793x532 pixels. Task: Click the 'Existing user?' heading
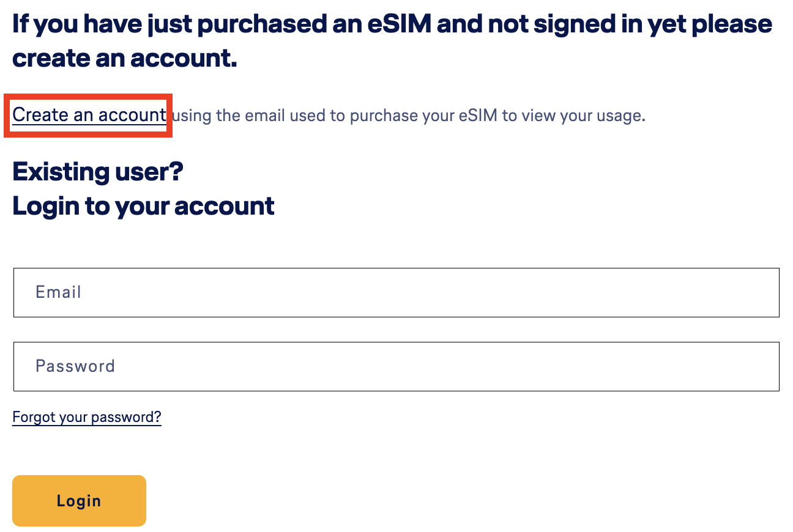tap(98, 172)
